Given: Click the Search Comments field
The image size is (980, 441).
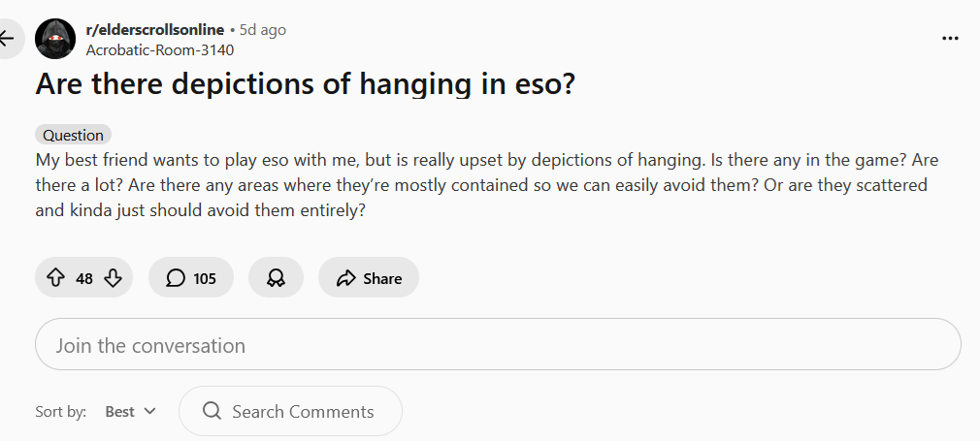Looking at the screenshot, I should pos(291,411).
